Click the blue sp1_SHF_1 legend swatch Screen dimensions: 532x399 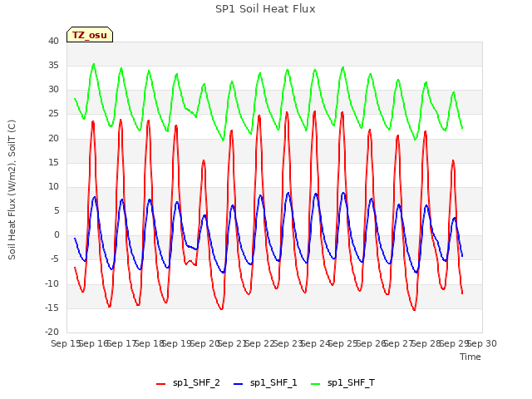pos(239,384)
